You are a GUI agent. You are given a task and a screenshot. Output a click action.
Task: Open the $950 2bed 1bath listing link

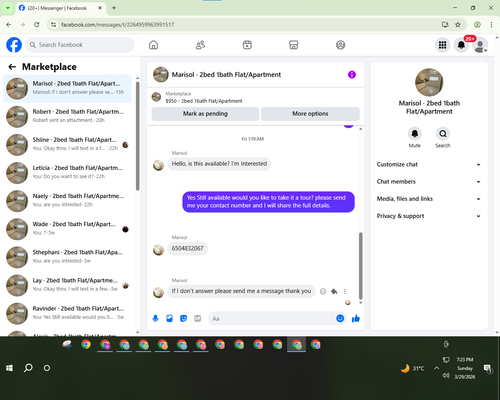[204, 101]
